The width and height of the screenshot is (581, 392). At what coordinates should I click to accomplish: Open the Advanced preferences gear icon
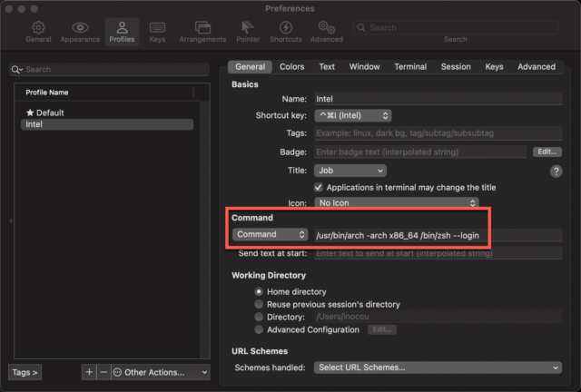(x=327, y=32)
